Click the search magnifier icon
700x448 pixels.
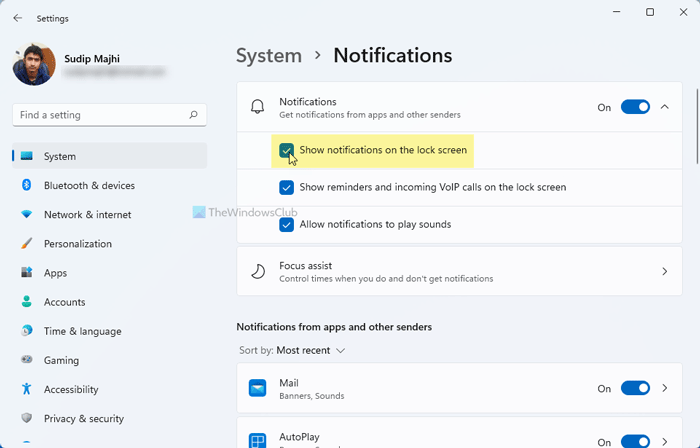(x=194, y=115)
